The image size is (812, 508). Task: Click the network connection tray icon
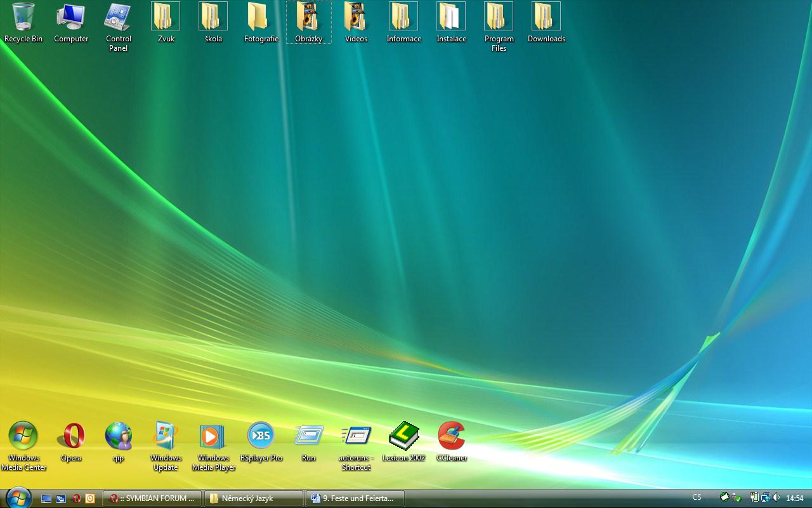766,498
